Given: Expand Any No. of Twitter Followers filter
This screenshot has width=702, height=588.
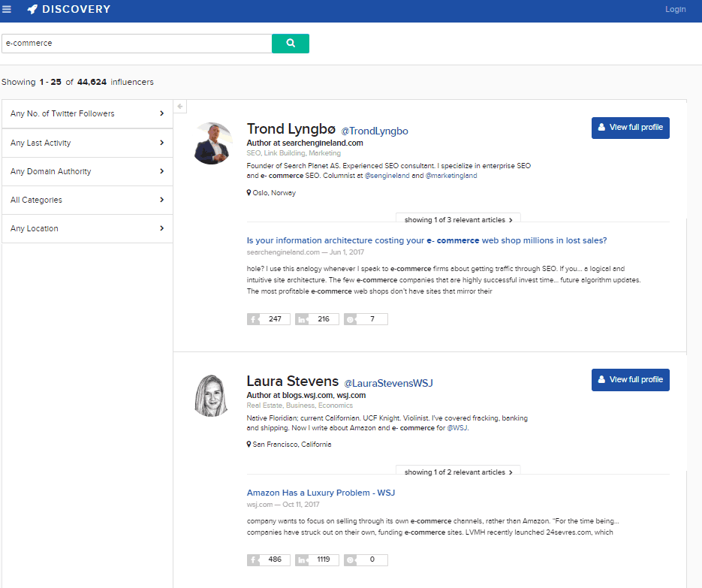Looking at the screenshot, I should click(87, 114).
